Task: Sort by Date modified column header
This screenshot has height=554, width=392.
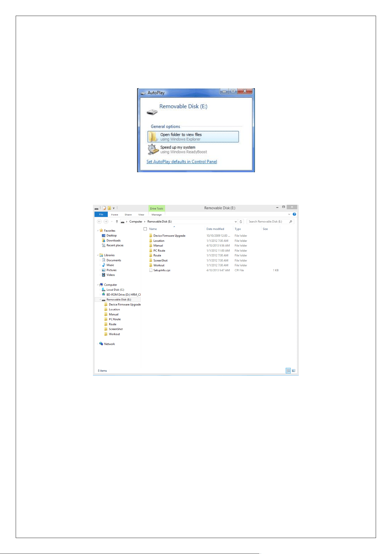Action: point(215,229)
